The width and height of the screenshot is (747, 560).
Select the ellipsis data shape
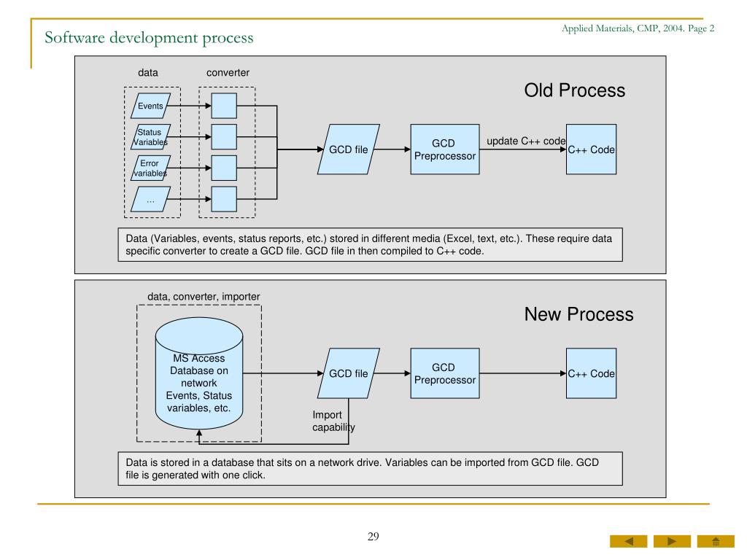(x=150, y=199)
